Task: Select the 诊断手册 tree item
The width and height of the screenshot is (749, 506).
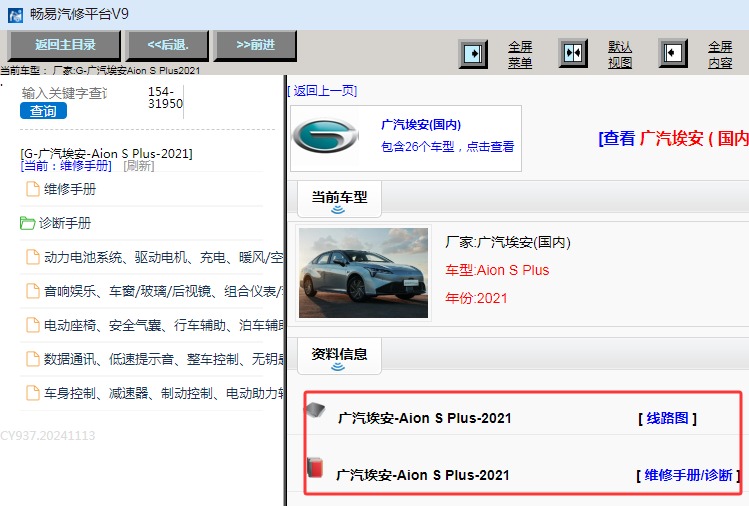Action: click(64, 223)
